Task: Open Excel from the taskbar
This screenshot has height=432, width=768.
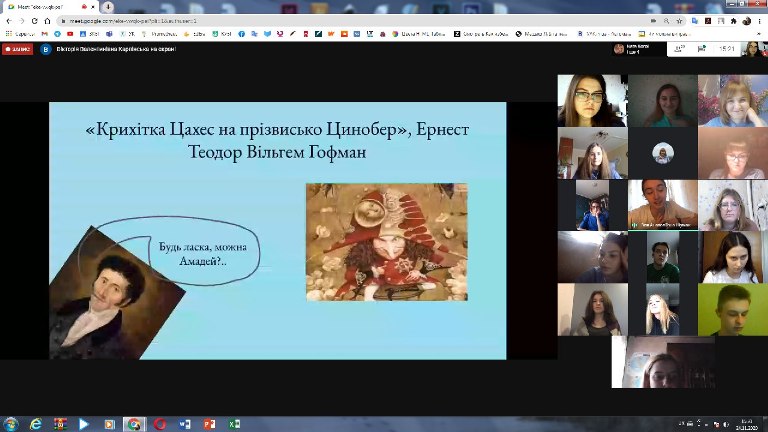Action: coord(234,424)
